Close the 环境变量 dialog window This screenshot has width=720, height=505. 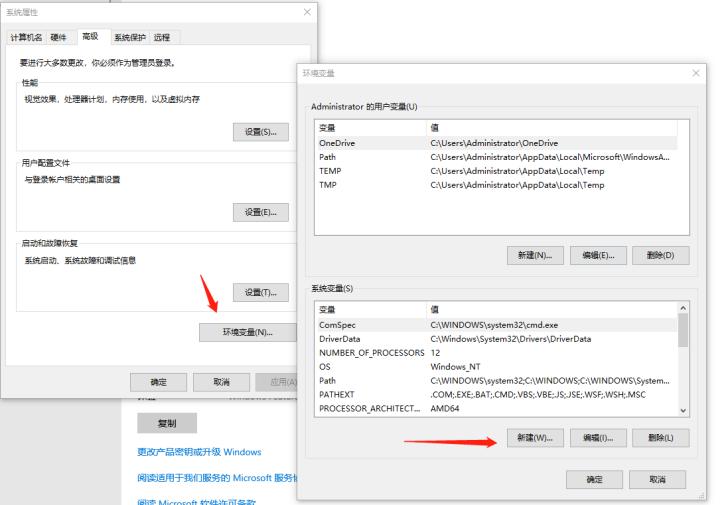tap(696, 73)
